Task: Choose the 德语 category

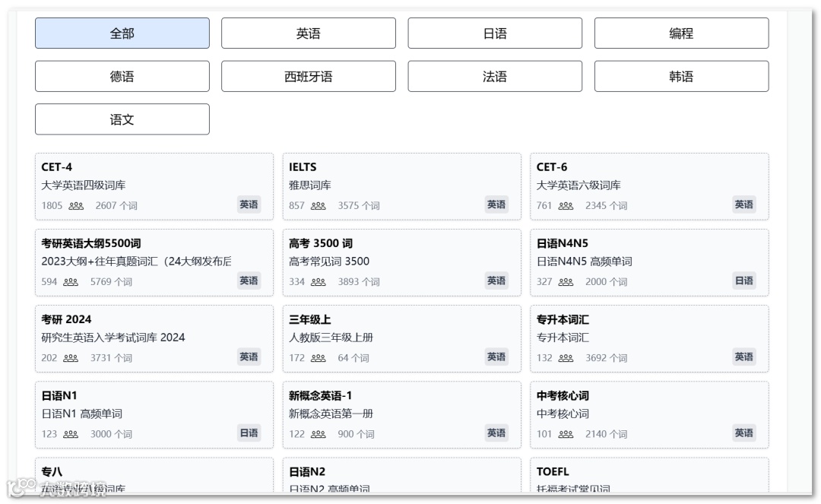Action: (x=122, y=77)
